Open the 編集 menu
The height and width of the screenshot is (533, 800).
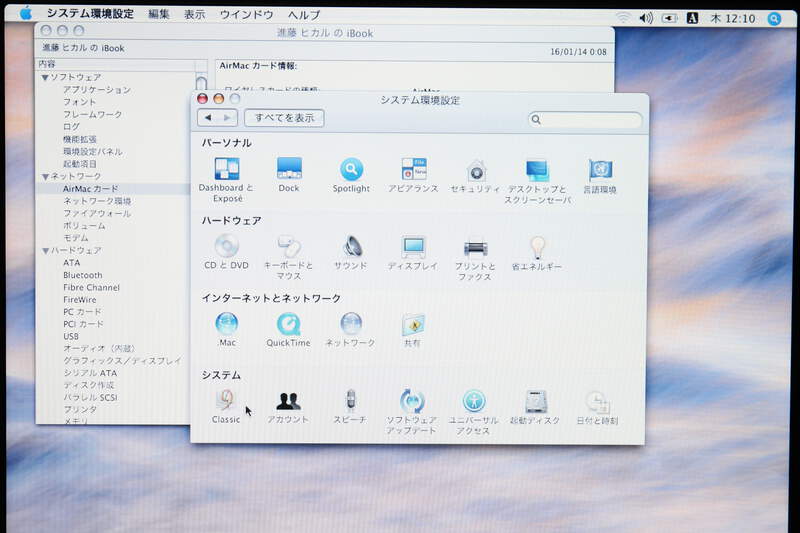(x=159, y=14)
